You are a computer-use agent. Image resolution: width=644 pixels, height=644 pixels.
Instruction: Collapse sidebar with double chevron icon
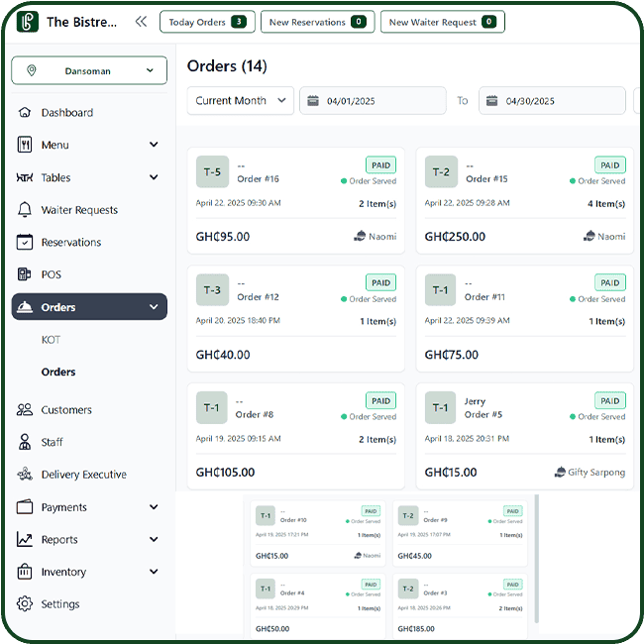[x=141, y=22]
